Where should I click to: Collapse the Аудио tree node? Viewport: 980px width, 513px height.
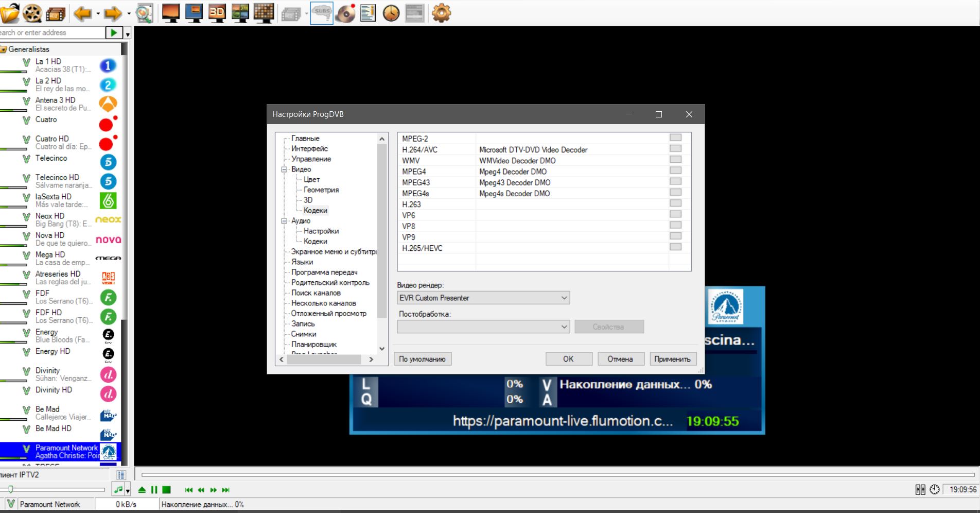coord(284,221)
